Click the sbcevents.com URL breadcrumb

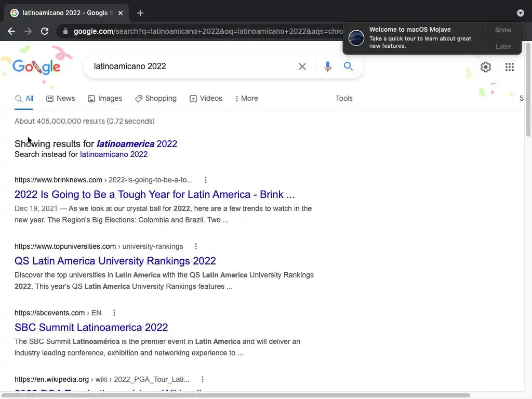coord(58,313)
